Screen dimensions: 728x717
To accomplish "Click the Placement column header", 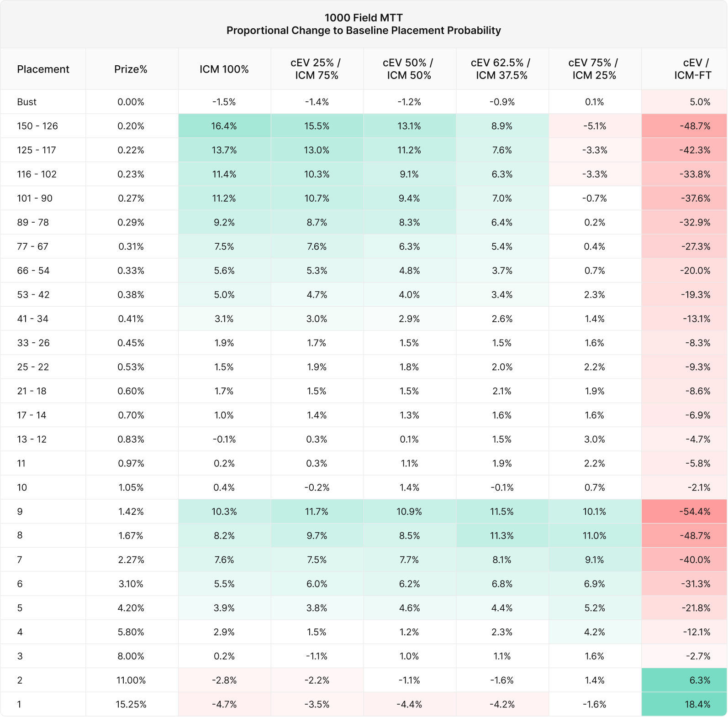I will pyautogui.click(x=43, y=69).
